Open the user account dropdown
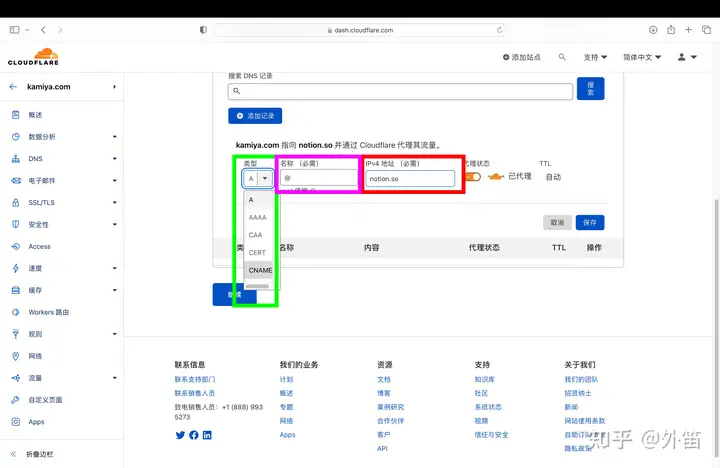 tap(687, 57)
